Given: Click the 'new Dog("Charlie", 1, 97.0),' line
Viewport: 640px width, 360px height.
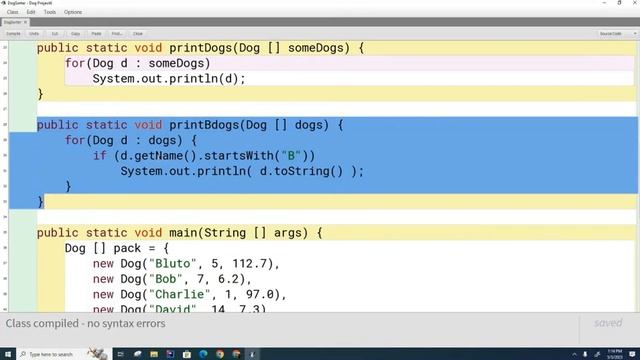Looking at the screenshot, I should click(189, 295).
